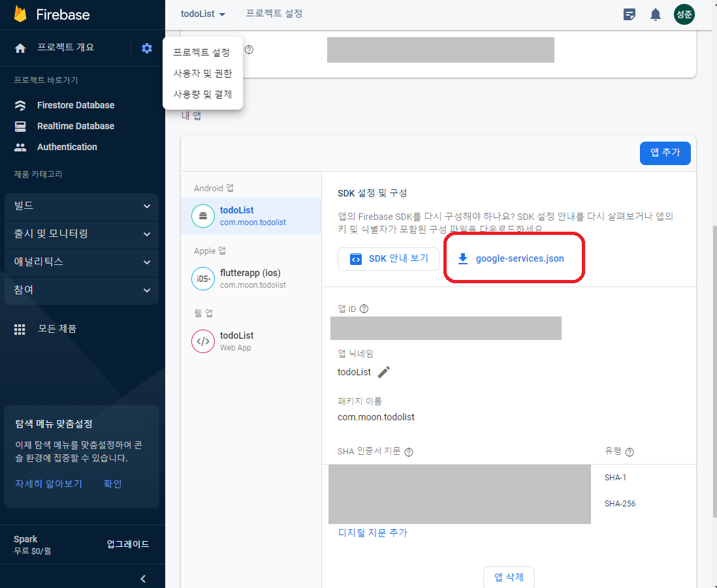Select 사용량 및 결제 menu item

coord(202,95)
